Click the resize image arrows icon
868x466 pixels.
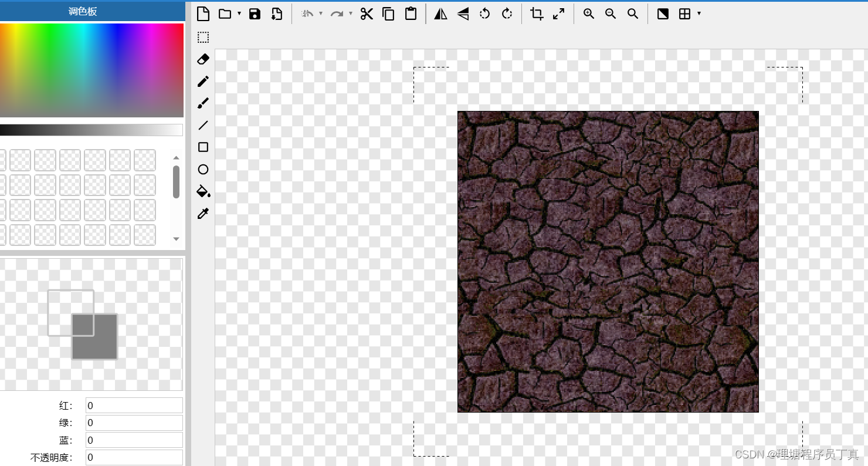(x=559, y=14)
